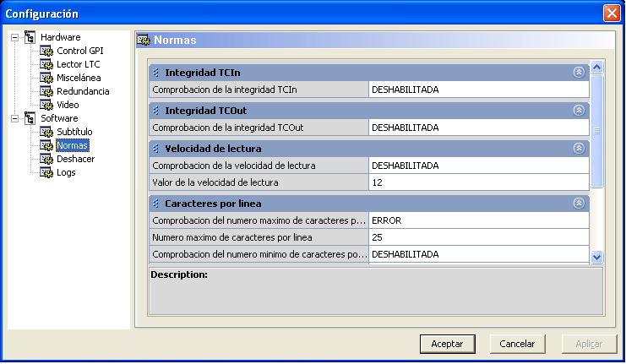Viewport: 626px width, 364px height.
Task: Select the Normas tree item
Action: click(72, 145)
